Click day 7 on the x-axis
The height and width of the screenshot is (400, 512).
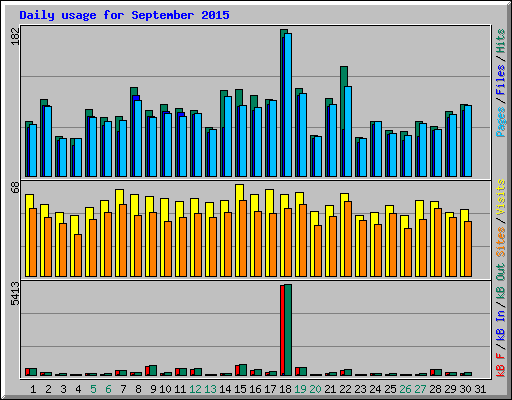[x=123, y=389]
